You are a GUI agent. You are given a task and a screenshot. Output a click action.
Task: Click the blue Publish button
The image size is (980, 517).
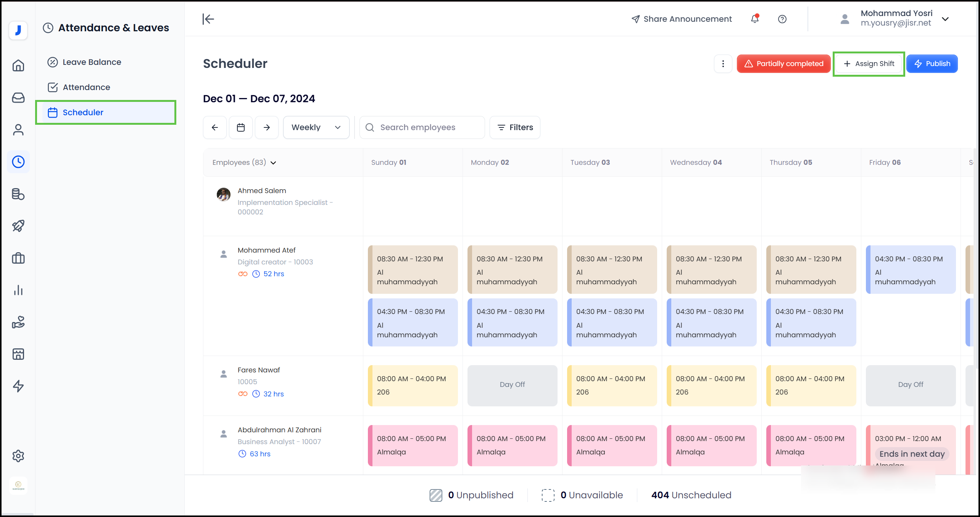(932, 64)
